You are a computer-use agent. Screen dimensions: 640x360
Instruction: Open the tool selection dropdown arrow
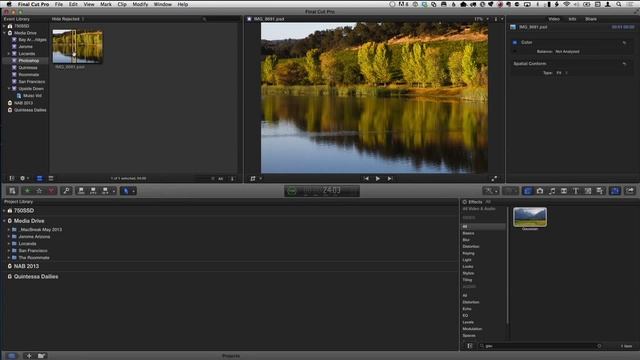point(133,191)
